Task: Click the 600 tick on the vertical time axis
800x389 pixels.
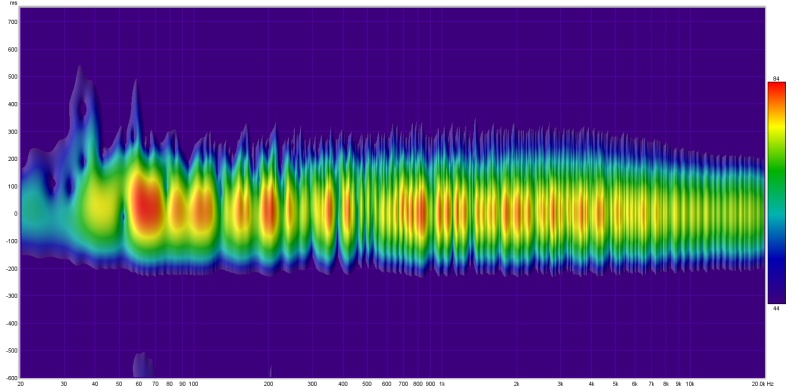Action: [x=12, y=50]
